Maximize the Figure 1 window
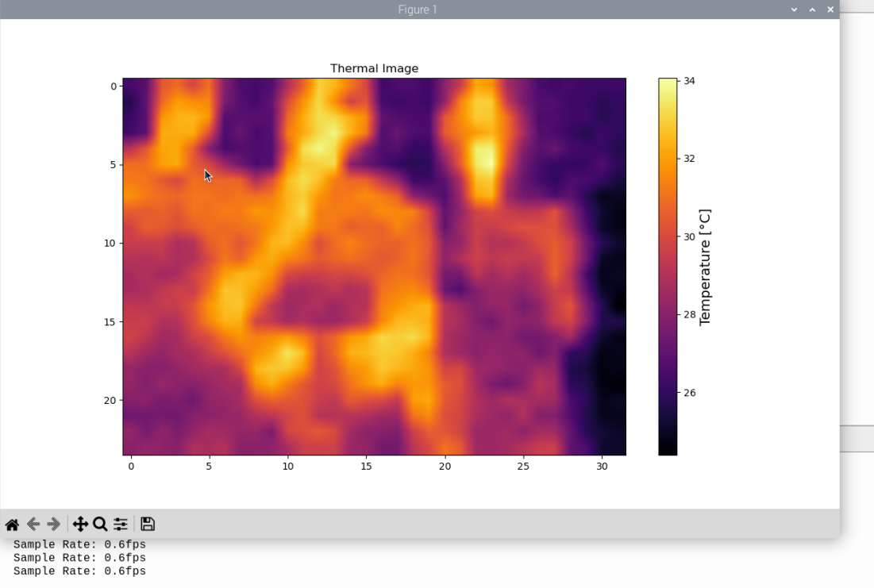This screenshot has width=874, height=588. tap(812, 10)
